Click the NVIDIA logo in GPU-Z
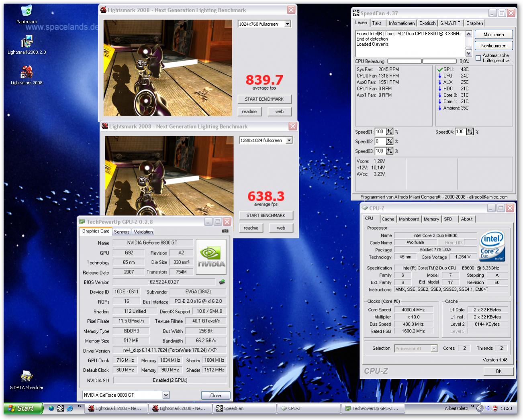This screenshot has width=523, height=420. click(x=211, y=257)
